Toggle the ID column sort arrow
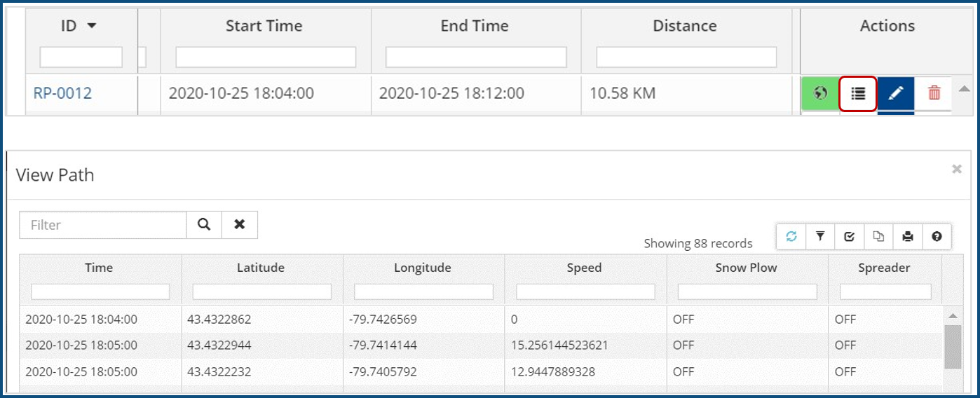This screenshot has width=980, height=398. pyautogui.click(x=91, y=27)
